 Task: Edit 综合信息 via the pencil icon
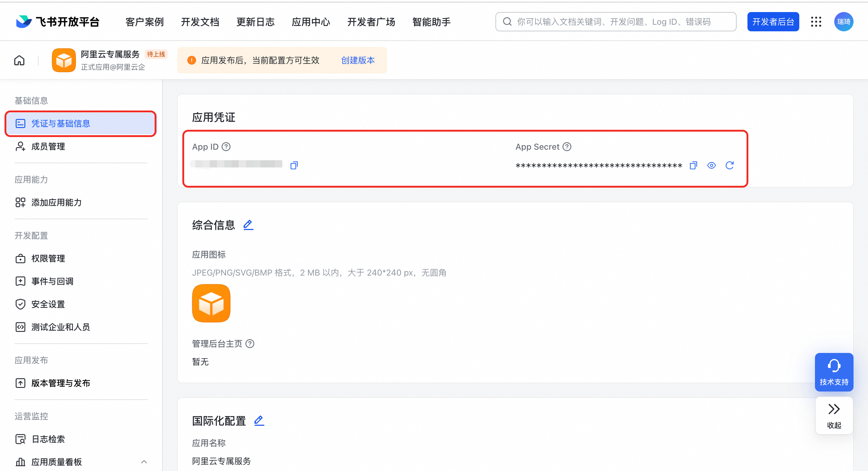pos(248,225)
